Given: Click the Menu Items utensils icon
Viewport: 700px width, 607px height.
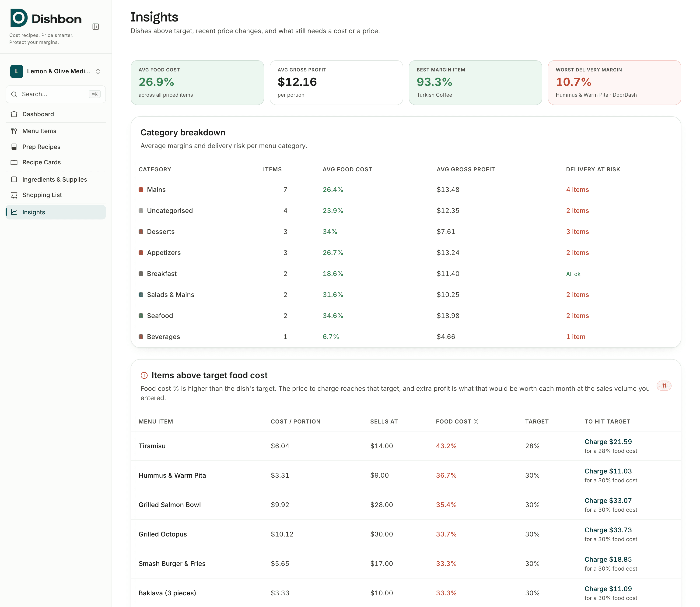Looking at the screenshot, I should pyautogui.click(x=14, y=131).
